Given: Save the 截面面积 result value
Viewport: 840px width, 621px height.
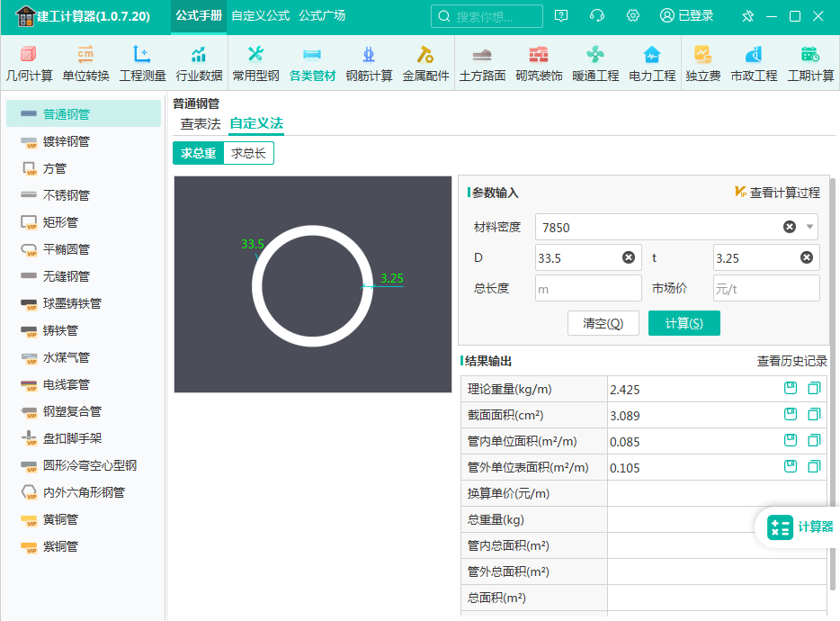Looking at the screenshot, I should coord(791,415).
